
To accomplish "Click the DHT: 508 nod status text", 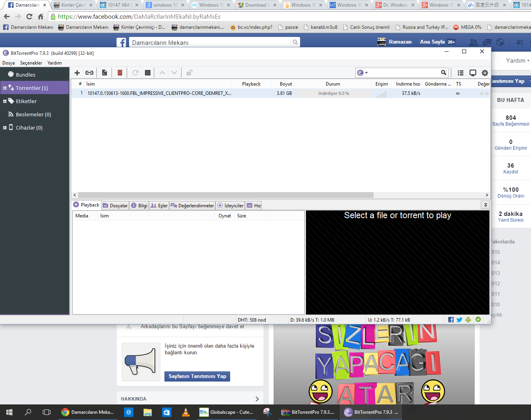I will [252, 320].
